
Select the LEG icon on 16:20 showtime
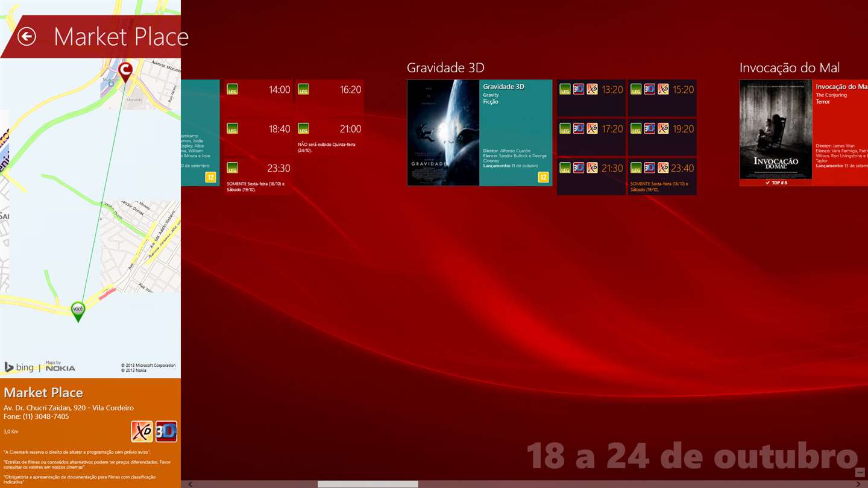[x=303, y=89]
